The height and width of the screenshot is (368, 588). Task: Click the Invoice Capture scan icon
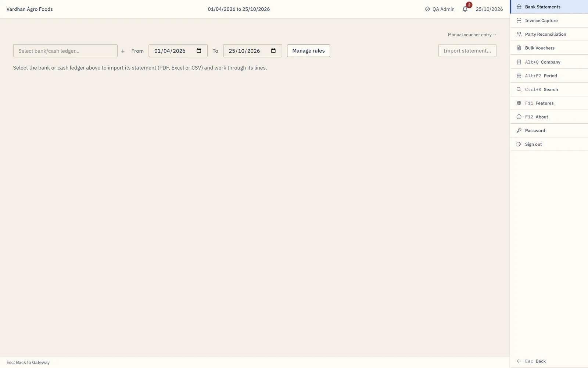pyautogui.click(x=519, y=21)
